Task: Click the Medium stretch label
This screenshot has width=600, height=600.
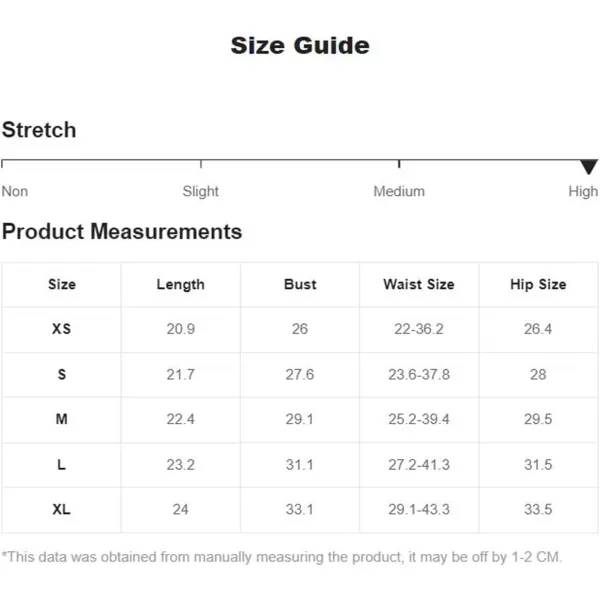Action: click(399, 191)
